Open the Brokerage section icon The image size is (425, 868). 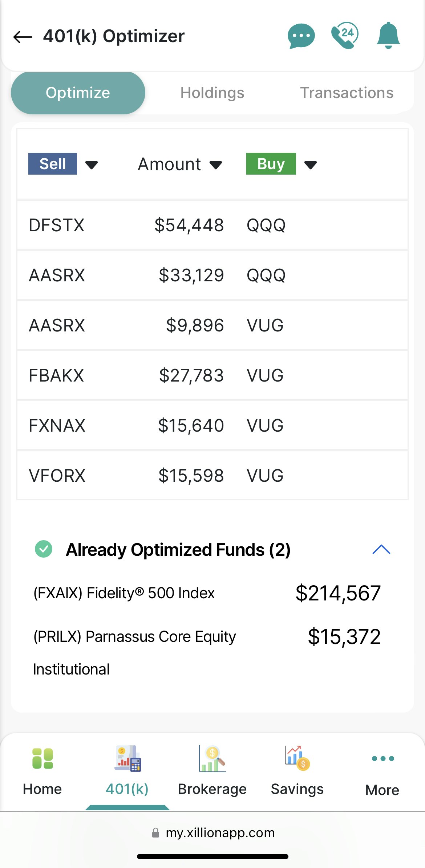coord(212,758)
